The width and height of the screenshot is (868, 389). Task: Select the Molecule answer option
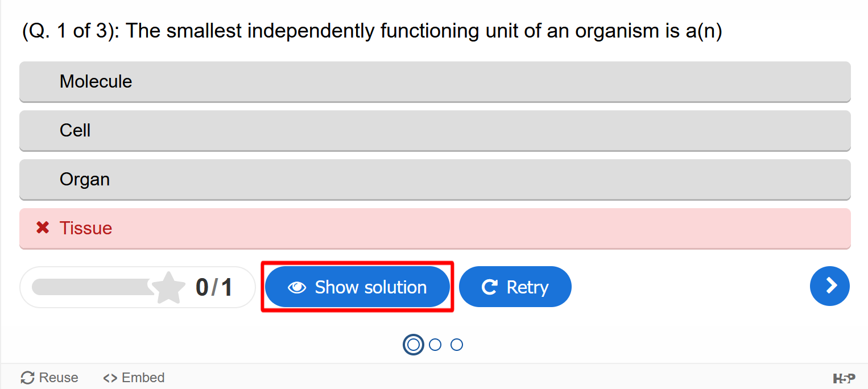(435, 81)
